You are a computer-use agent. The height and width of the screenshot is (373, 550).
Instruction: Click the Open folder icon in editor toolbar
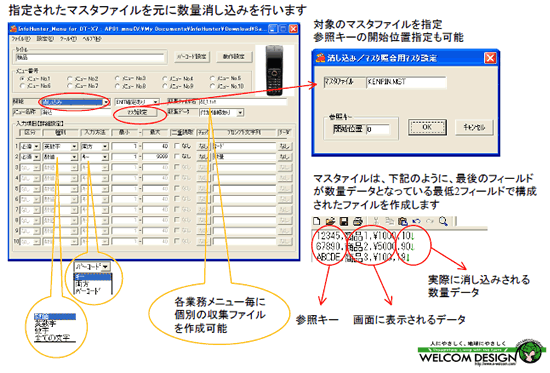pos(330,221)
